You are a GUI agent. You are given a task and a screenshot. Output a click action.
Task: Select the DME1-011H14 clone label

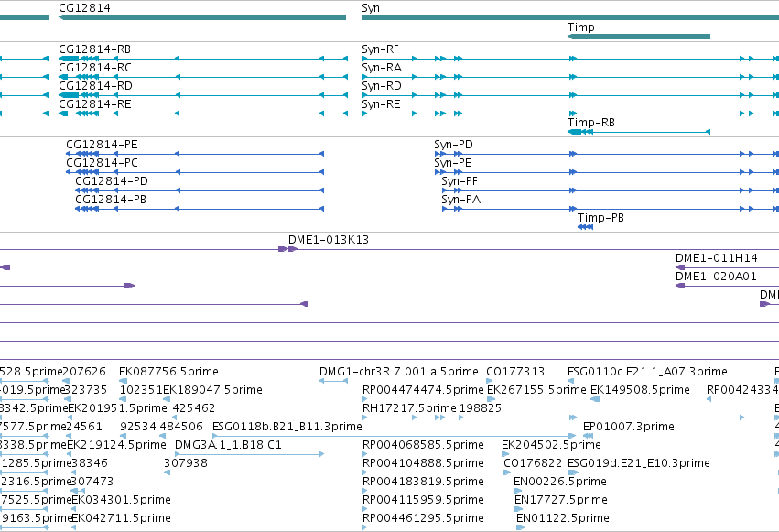[717, 258]
